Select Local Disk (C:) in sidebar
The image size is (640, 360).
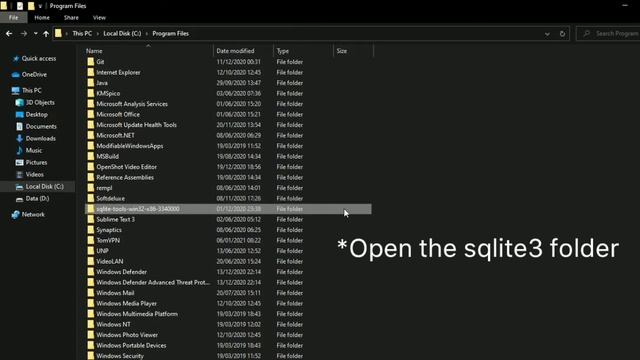(x=44, y=187)
